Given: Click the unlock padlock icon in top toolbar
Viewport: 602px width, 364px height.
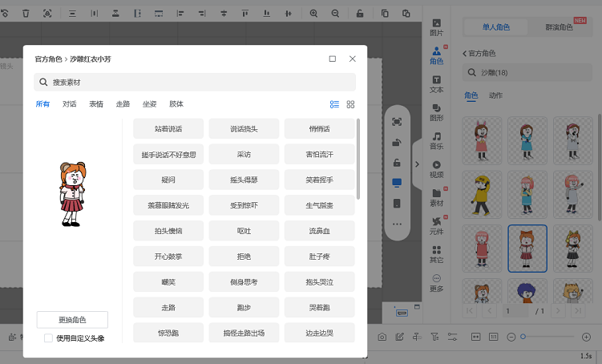Looking at the screenshot, I should coord(360,14).
